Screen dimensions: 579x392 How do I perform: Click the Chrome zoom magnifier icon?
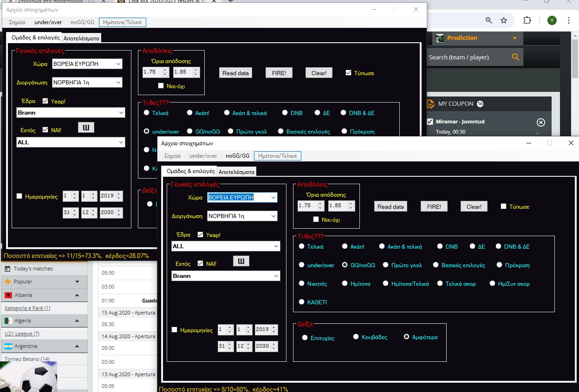click(488, 20)
